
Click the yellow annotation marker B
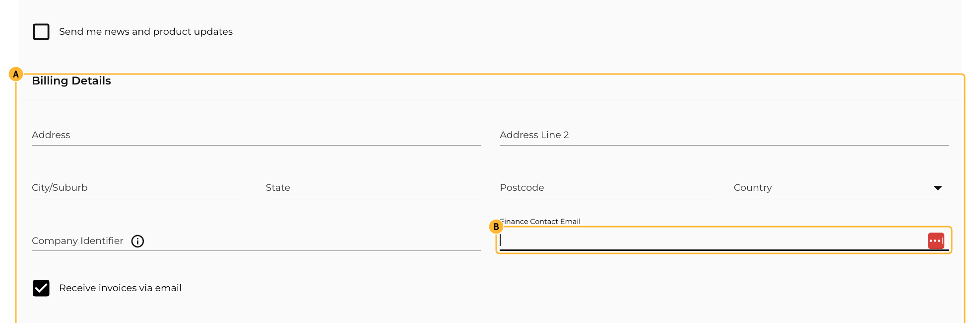click(x=496, y=227)
